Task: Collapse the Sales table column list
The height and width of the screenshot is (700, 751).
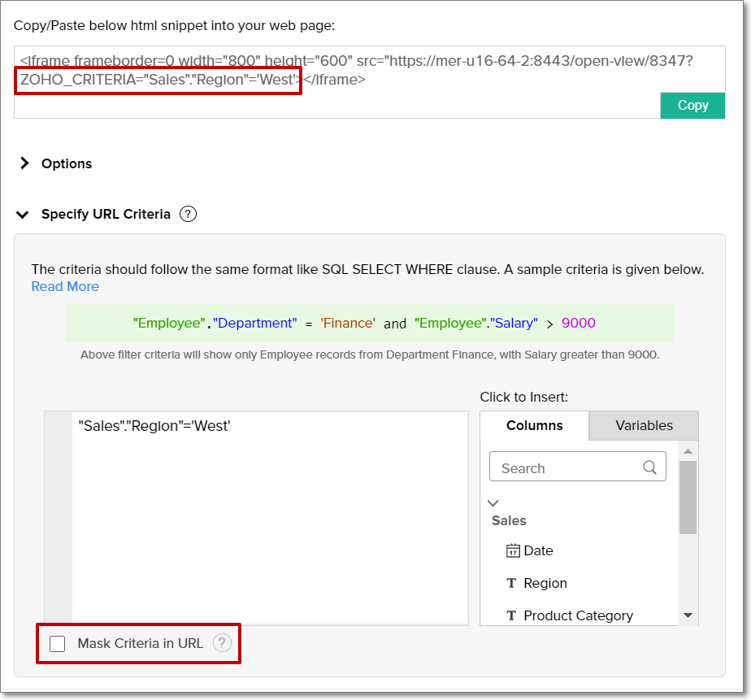Action: point(493,503)
